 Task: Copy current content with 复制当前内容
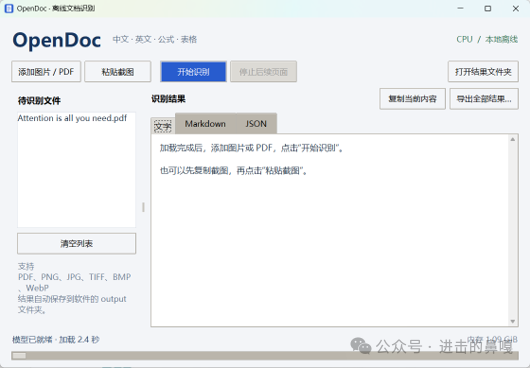point(412,99)
